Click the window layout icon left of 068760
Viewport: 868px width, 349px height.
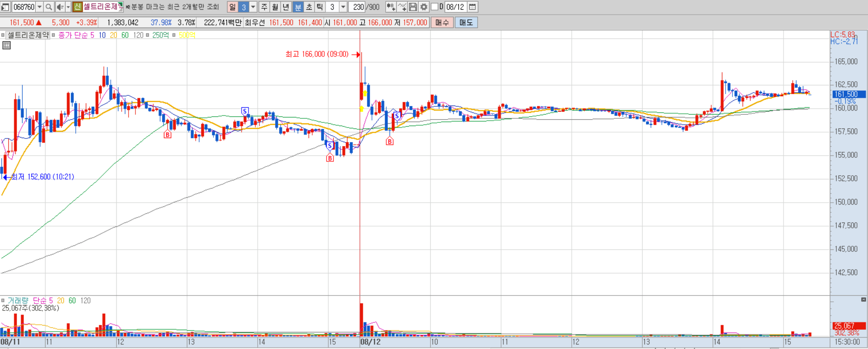tap(5, 7)
